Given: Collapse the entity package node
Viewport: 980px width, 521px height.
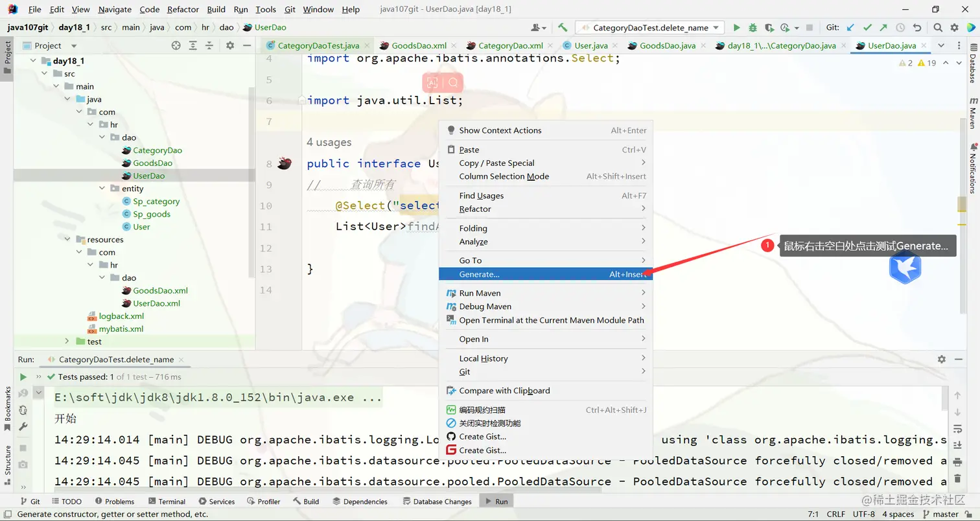Looking at the screenshot, I should pyautogui.click(x=102, y=189).
